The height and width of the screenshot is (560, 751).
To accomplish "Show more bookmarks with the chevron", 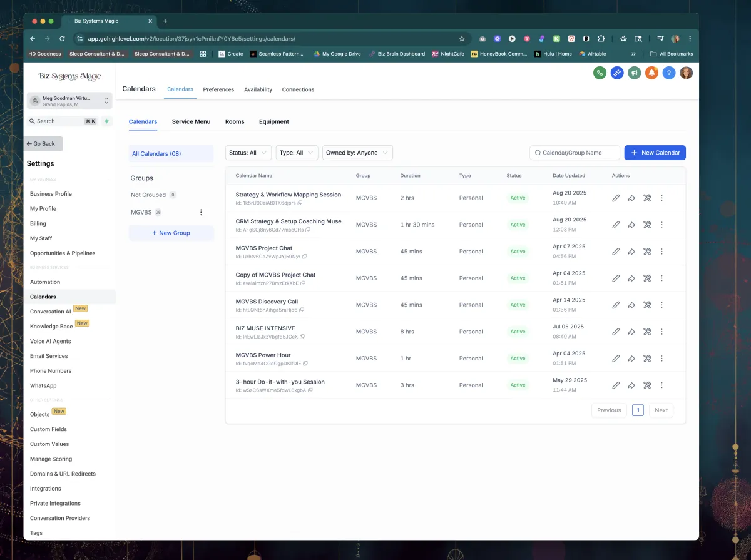I will 633,54.
